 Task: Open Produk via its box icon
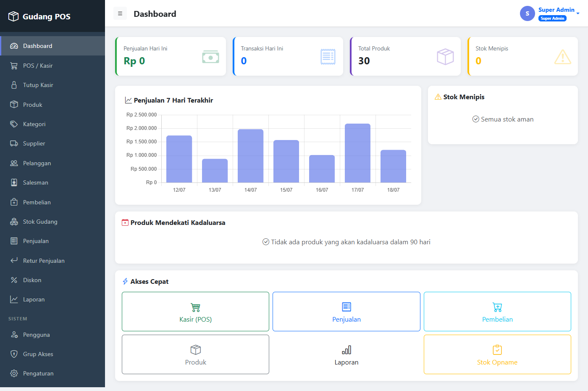14,104
